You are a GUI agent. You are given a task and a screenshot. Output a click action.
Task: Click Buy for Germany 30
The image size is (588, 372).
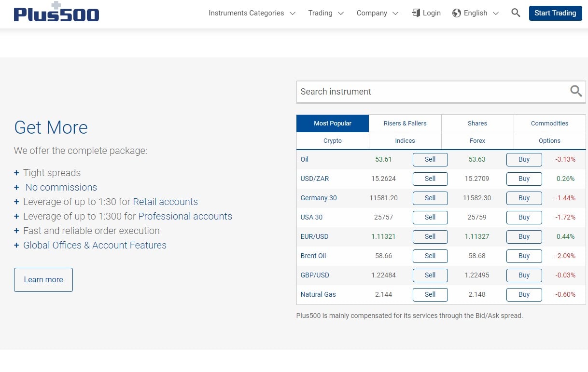pyautogui.click(x=524, y=198)
